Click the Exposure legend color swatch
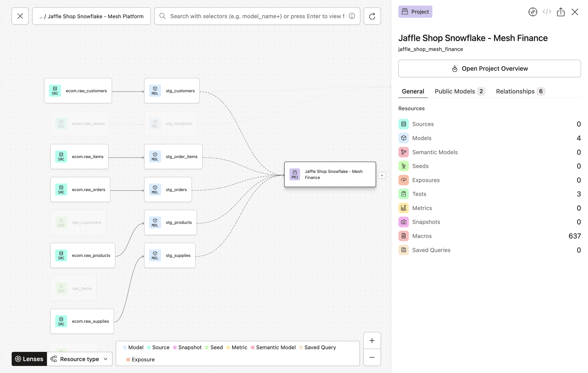The width and height of the screenshot is (588, 373). [x=128, y=360]
